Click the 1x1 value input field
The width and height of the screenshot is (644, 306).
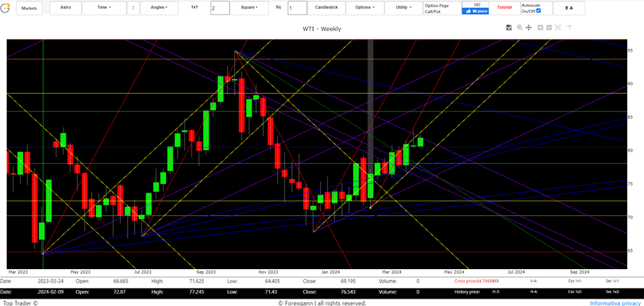[x=219, y=8]
